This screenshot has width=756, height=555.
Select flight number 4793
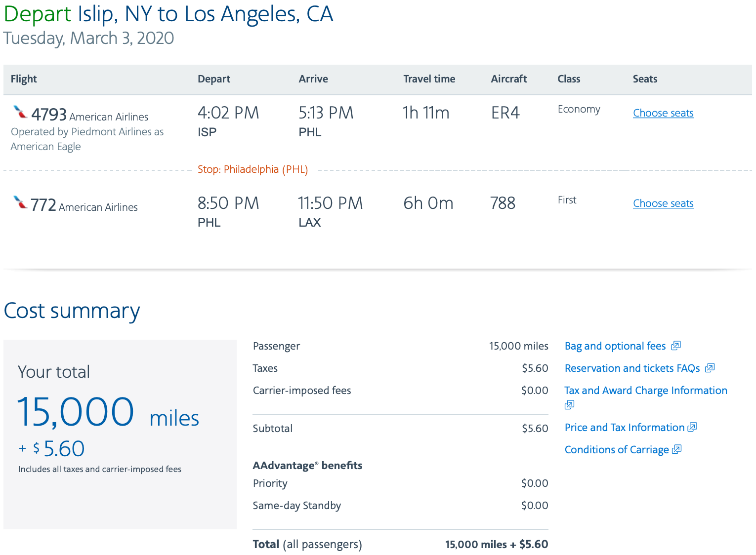pos(49,115)
